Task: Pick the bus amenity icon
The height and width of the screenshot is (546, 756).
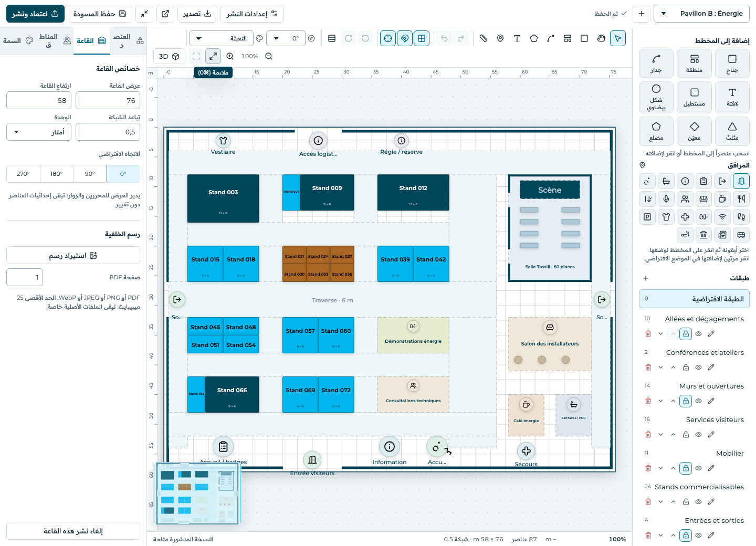Action: click(x=741, y=235)
